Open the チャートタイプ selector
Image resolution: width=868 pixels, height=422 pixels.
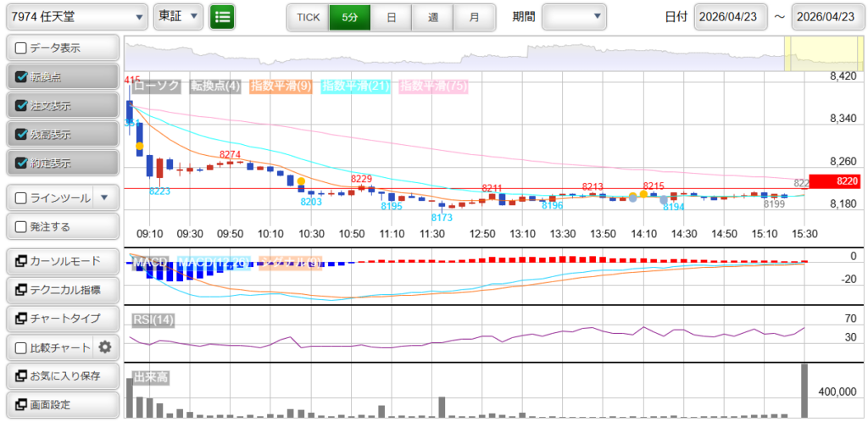tap(61, 319)
